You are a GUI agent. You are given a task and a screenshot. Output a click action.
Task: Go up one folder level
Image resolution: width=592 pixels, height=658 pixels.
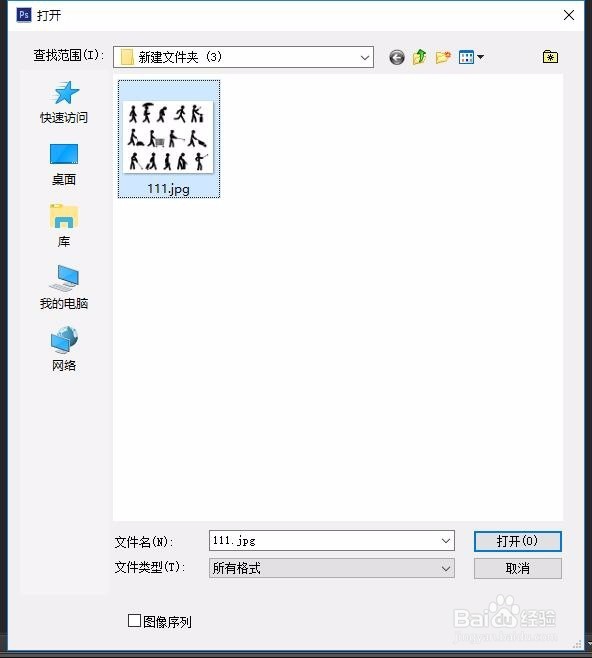pyautogui.click(x=420, y=57)
